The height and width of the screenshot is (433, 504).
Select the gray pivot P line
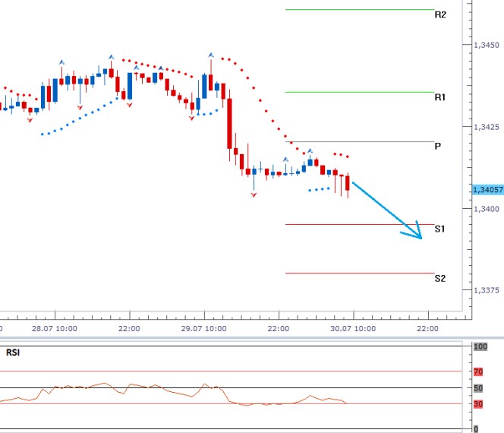pyautogui.click(x=360, y=141)
